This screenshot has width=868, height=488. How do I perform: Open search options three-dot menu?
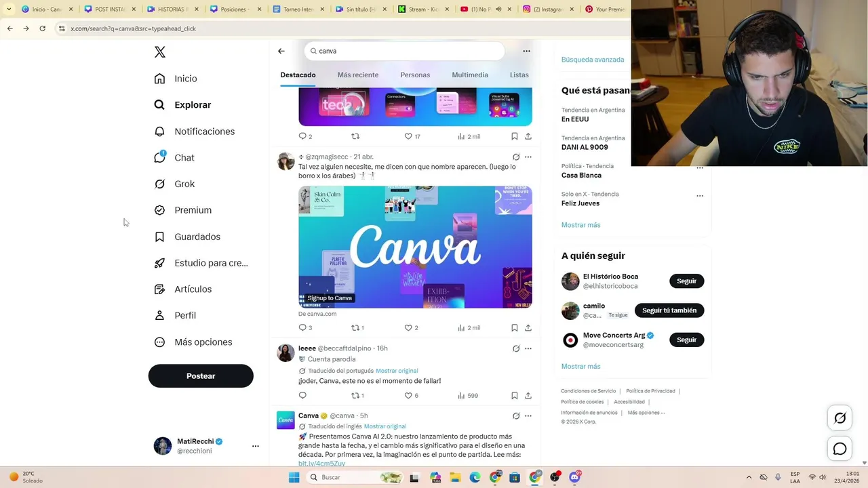pos(526,51)
